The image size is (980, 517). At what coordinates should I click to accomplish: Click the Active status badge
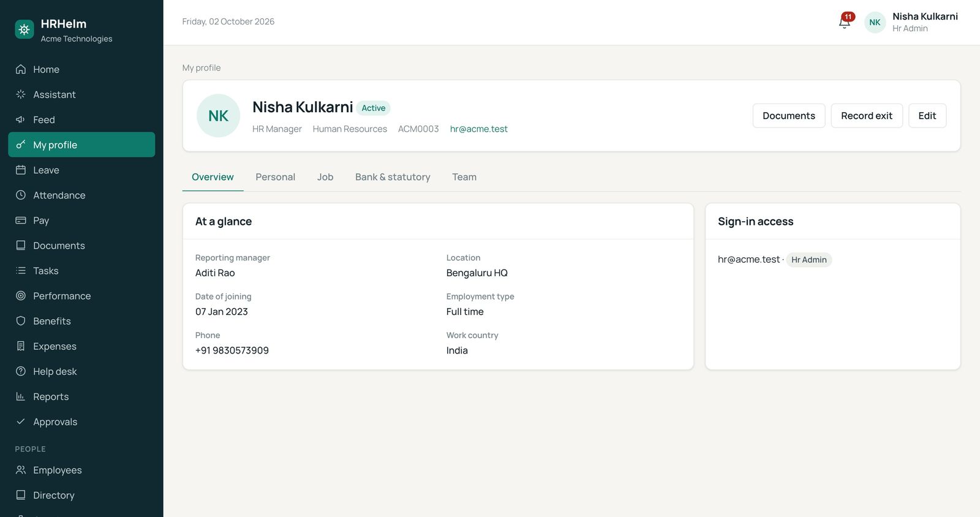(374, 108)
